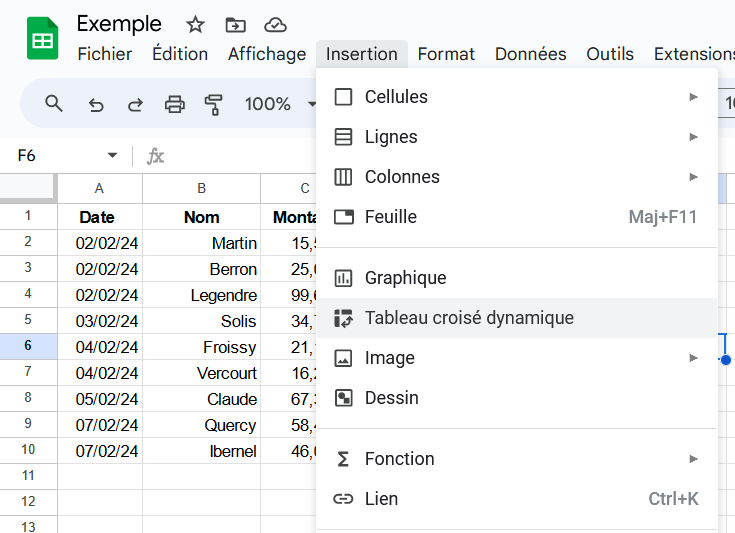Screen dimensions: 735x533
Task: Click the Feuille sheet icon
Action: [x=344, y=217]
